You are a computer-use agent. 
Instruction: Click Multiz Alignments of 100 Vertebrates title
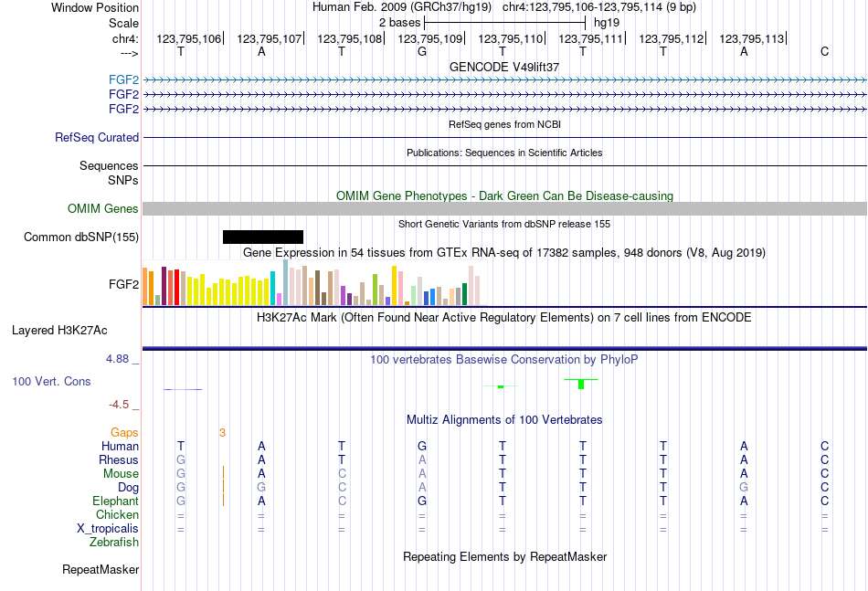click(x=504, y=420)
